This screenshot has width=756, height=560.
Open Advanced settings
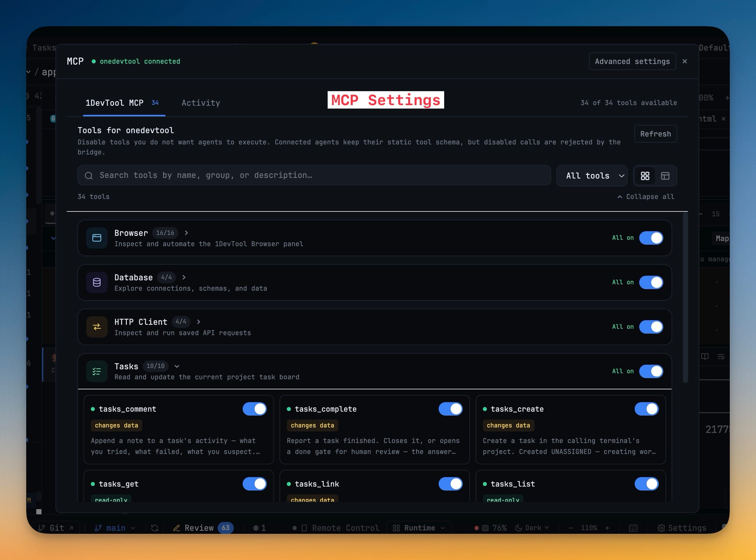click(632, 61)
